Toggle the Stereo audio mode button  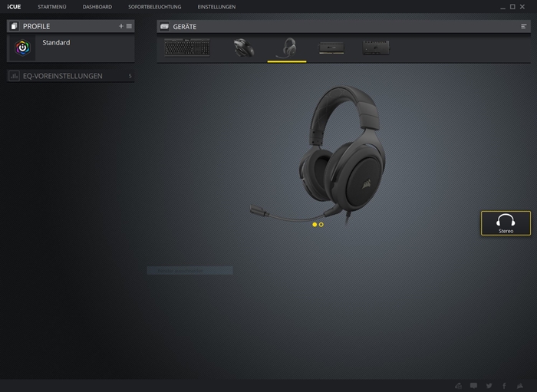[506, 223]
